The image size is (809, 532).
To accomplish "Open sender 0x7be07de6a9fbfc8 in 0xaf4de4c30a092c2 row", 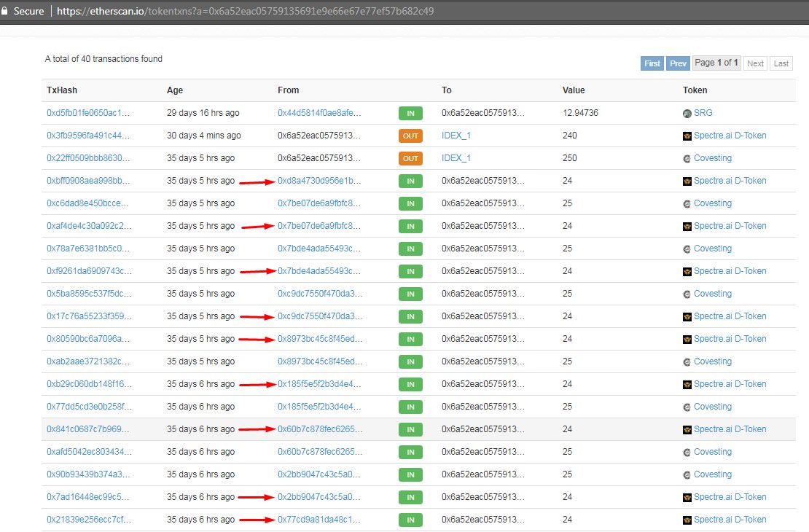I will pos(319,226).
